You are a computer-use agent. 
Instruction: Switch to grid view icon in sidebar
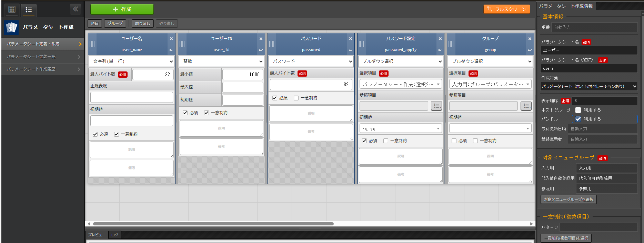pyautogui.click(x=12, y=9)
